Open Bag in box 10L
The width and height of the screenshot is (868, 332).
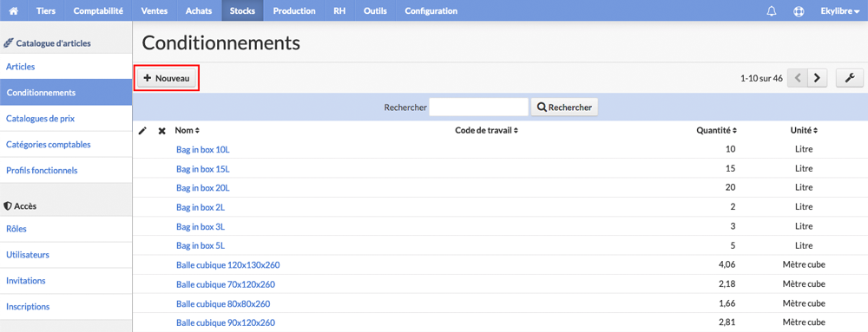point(202,149)
